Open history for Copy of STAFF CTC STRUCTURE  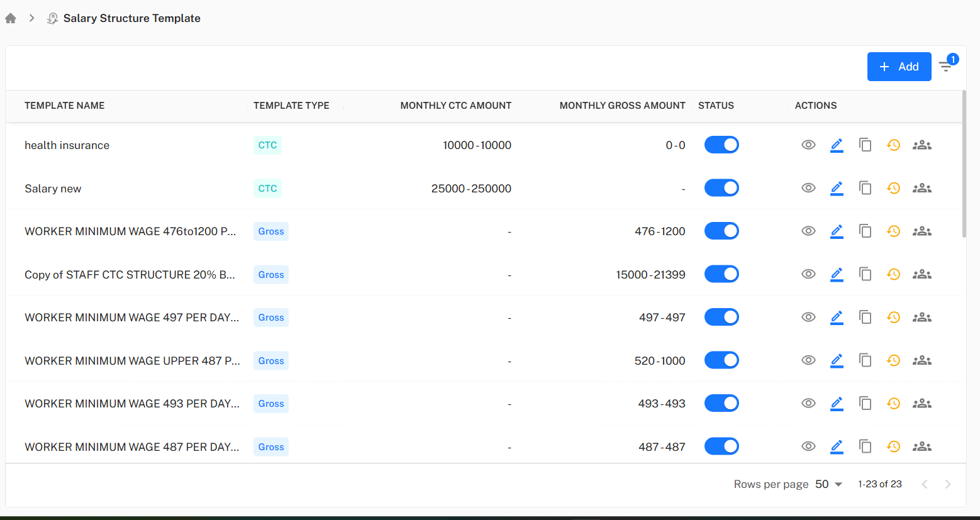(x=893, y=275)
